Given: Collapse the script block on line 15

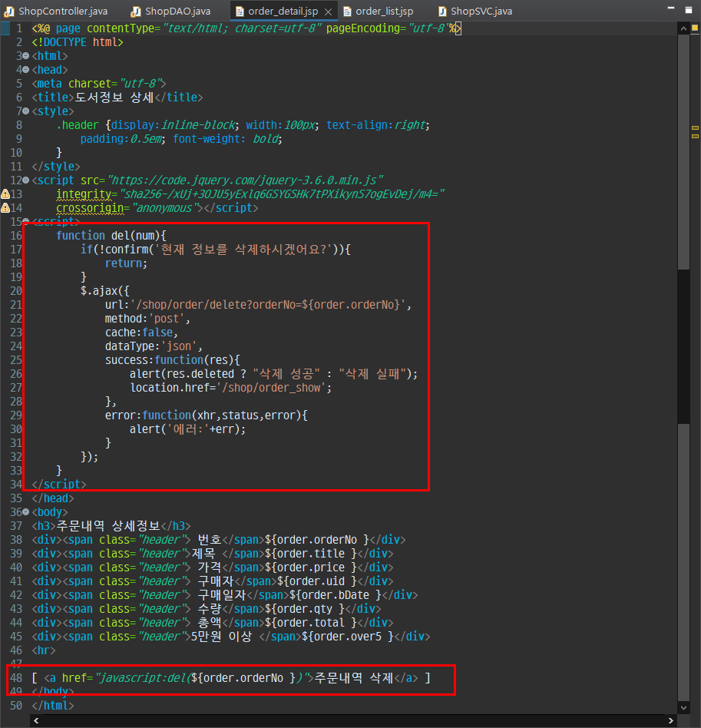Looking at the screenshot, I should pos(26,221).
